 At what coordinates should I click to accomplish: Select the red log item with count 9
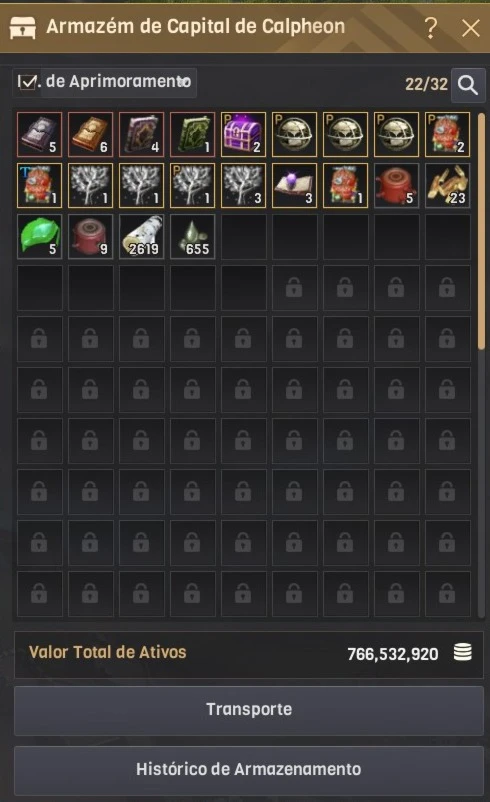91,236
